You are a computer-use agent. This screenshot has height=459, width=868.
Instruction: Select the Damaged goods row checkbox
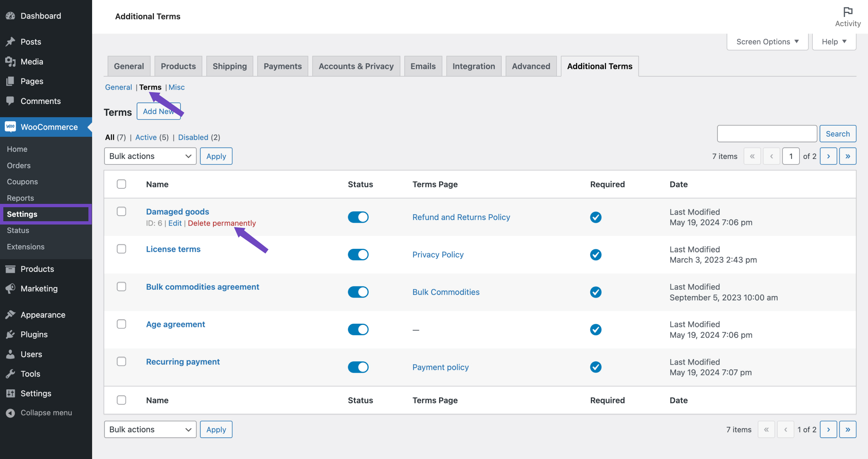121,211
